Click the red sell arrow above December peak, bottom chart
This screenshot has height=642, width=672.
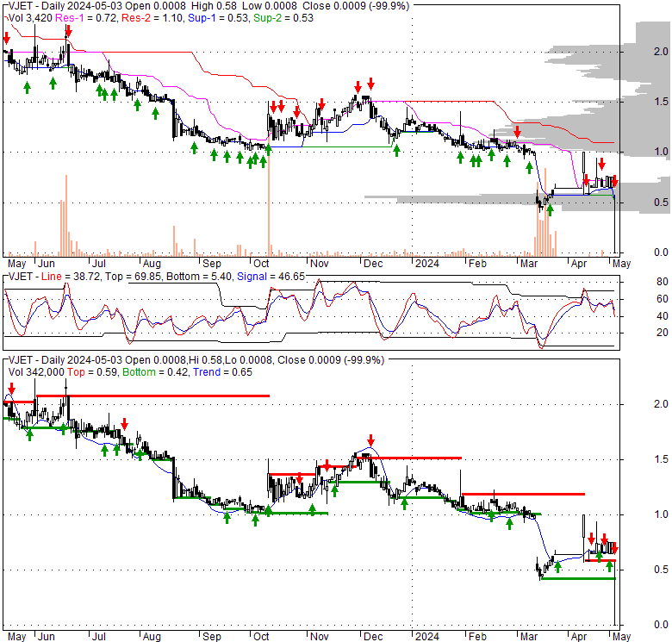(370, 440)
